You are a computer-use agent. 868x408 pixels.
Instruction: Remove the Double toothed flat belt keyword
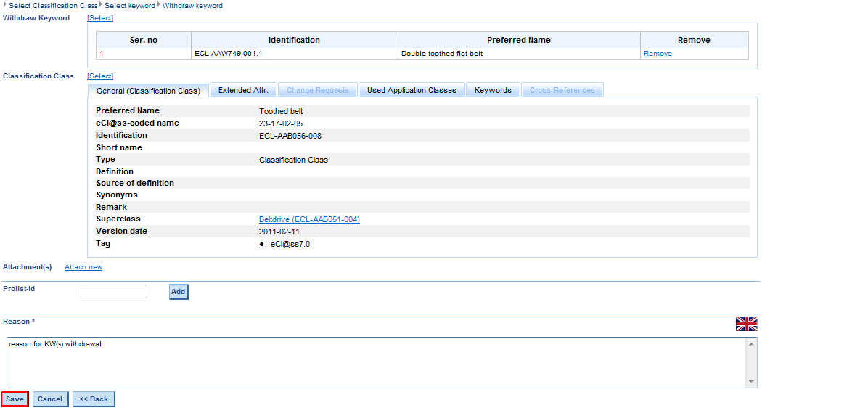tap(658, 54)
